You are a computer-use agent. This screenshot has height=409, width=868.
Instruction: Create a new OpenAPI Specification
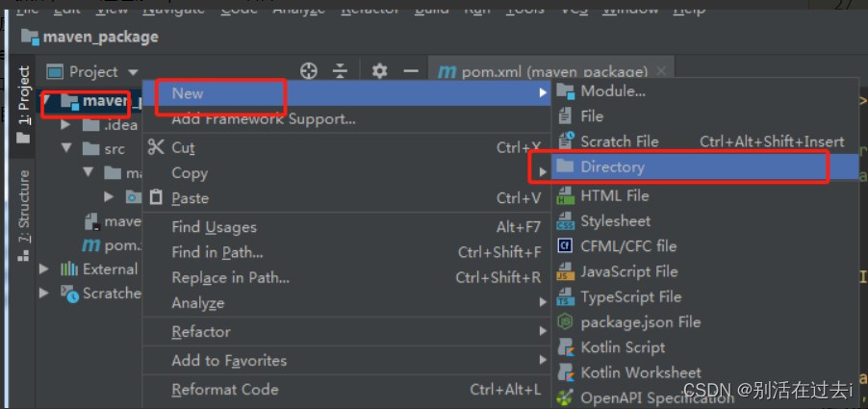(704, 397)
